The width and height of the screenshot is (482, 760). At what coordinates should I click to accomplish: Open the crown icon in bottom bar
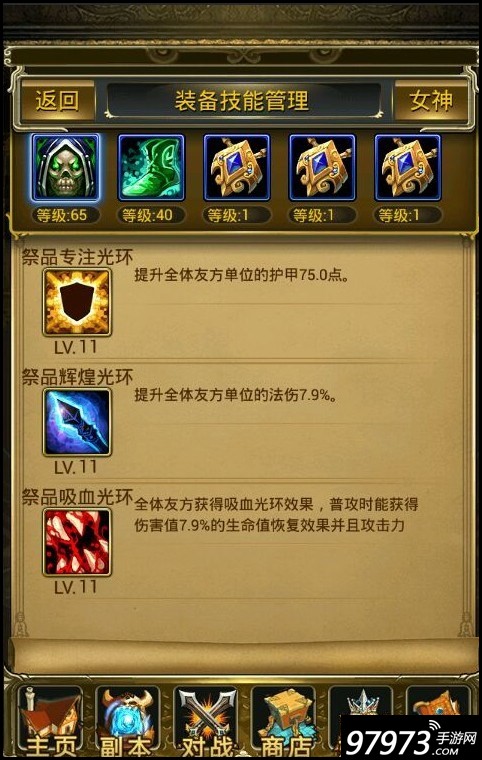361,702
